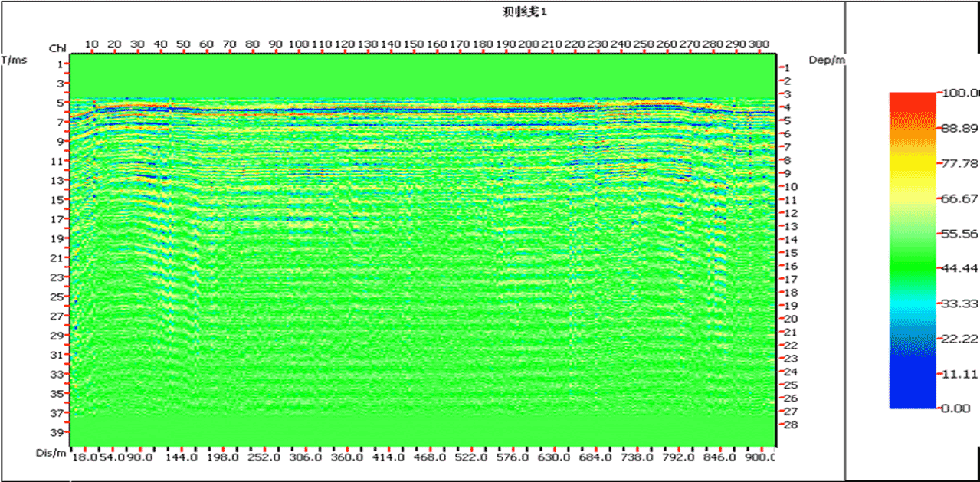
Task: Click time value 21 on left axis
Action: pyautogui.click(x=54, y=259)
